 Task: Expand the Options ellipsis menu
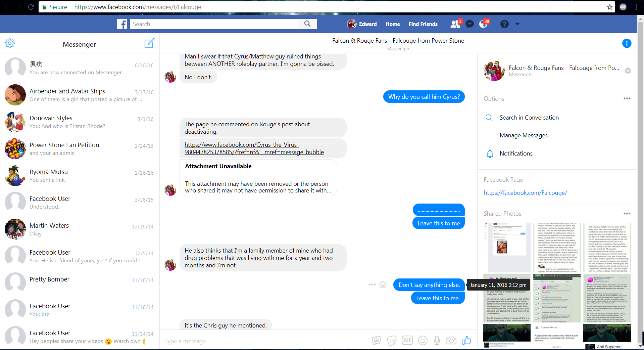coord(627,98)
